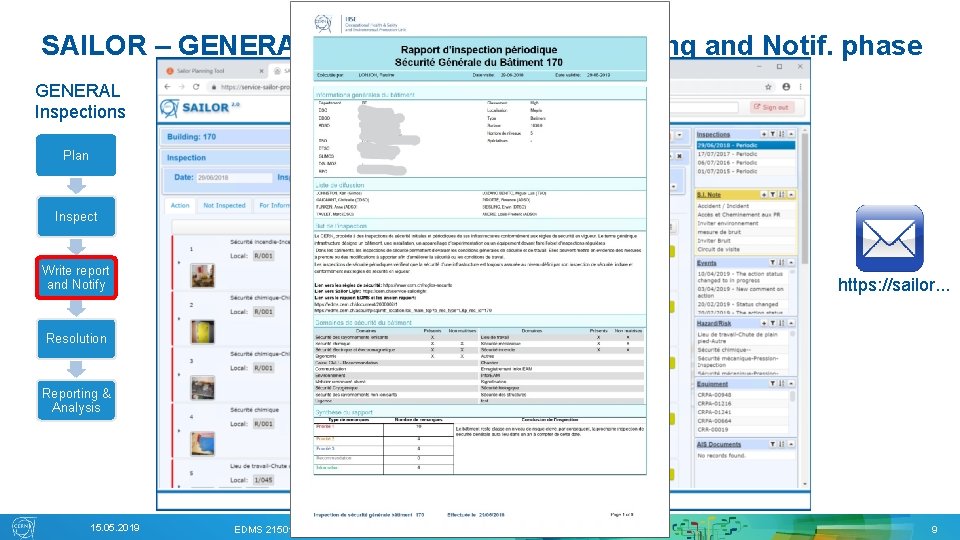Sort the S.I. Note list
Screen dimensions: 960x540
(782, 195)
